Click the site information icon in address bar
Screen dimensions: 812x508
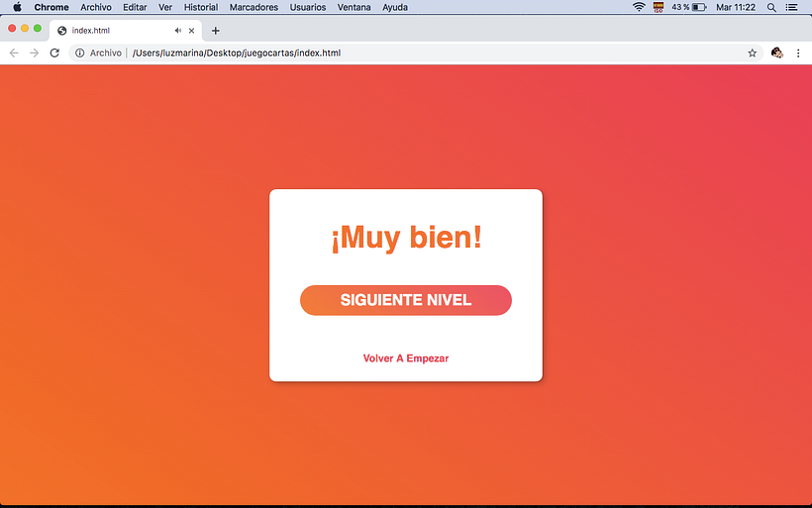(x=79, y=52)
